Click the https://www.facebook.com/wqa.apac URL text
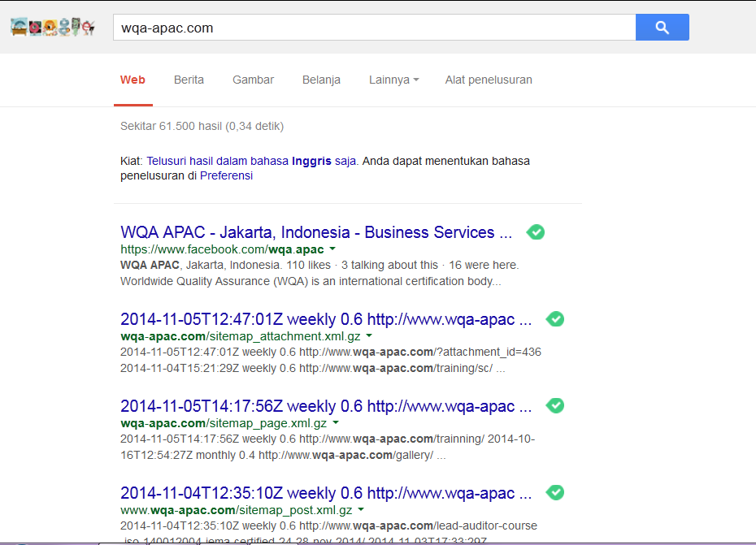Viewport: 756px width, 545px height. click(222, 249)
